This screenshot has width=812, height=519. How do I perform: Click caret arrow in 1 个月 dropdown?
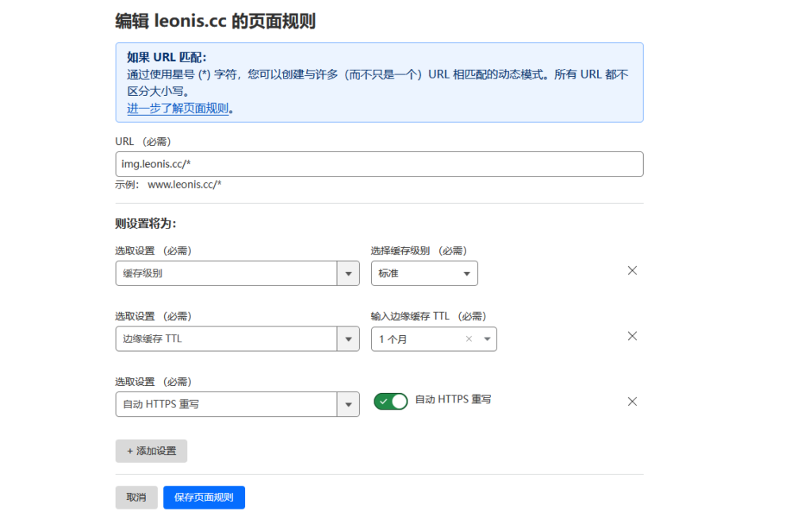486,339
